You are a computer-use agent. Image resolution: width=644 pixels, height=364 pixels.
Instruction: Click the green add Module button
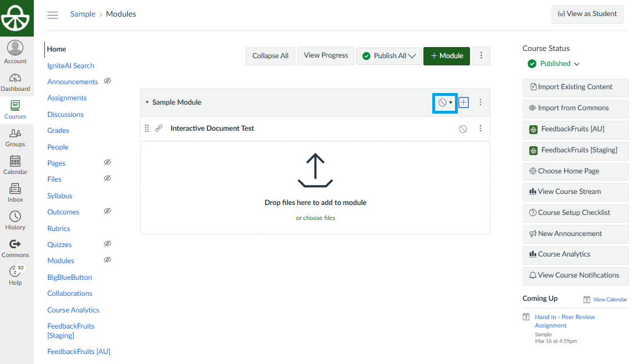click(447, 56)
